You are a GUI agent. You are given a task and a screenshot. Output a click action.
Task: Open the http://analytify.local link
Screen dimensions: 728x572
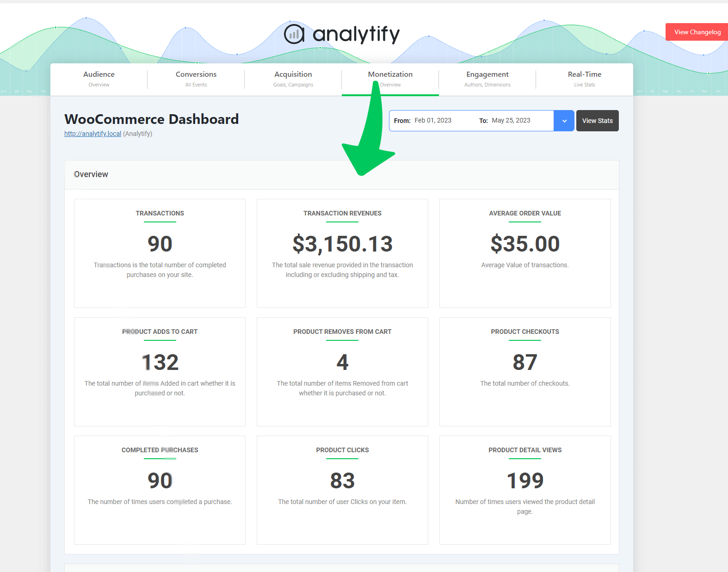pyautogui.click(x=93, y=134)
